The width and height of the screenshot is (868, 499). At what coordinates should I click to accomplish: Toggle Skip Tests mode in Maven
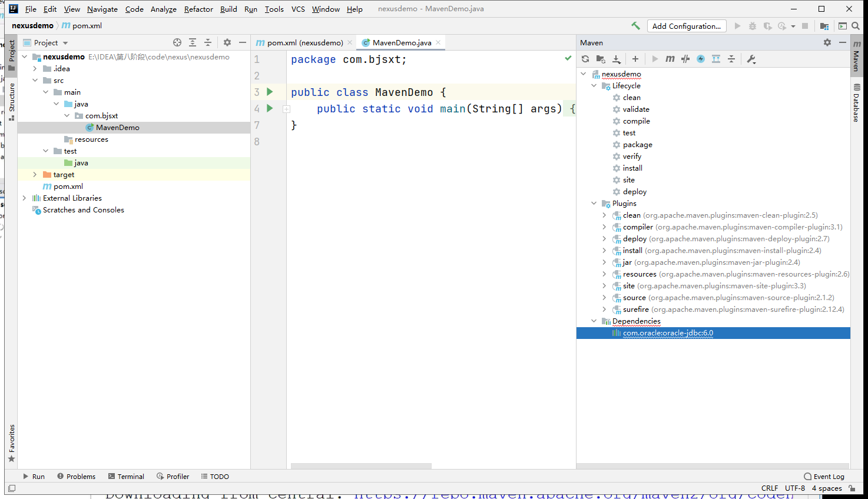pos(701,59)
